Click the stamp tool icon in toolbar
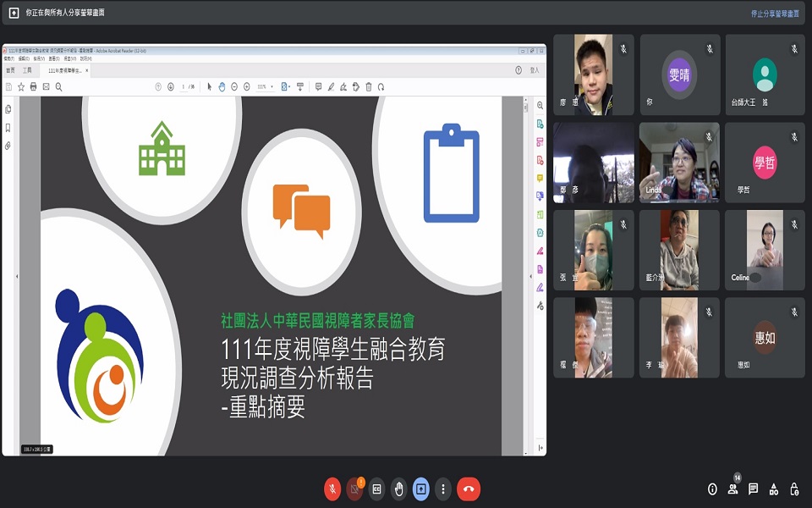This screenshot has height=508, width=812. (x=356, y=87)
